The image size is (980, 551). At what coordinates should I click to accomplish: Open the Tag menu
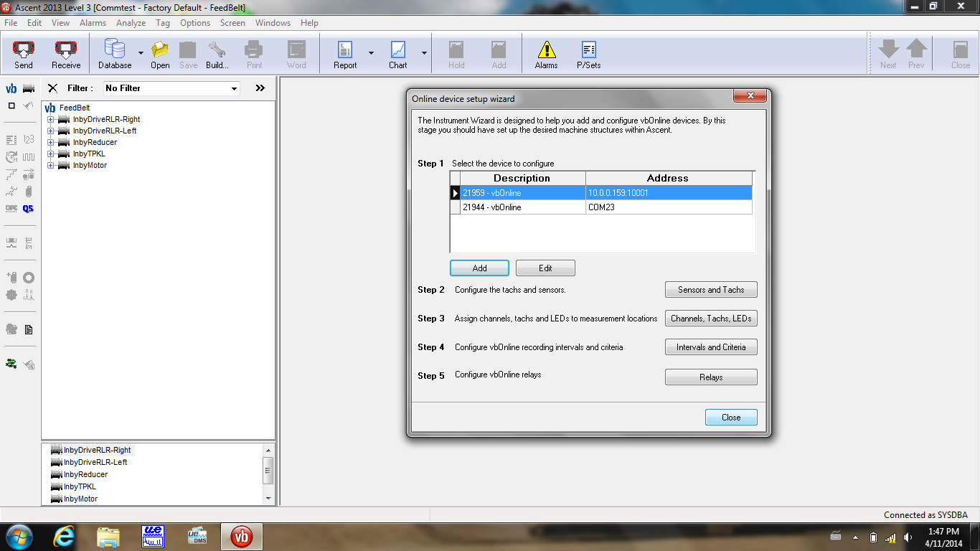point(164,23)
